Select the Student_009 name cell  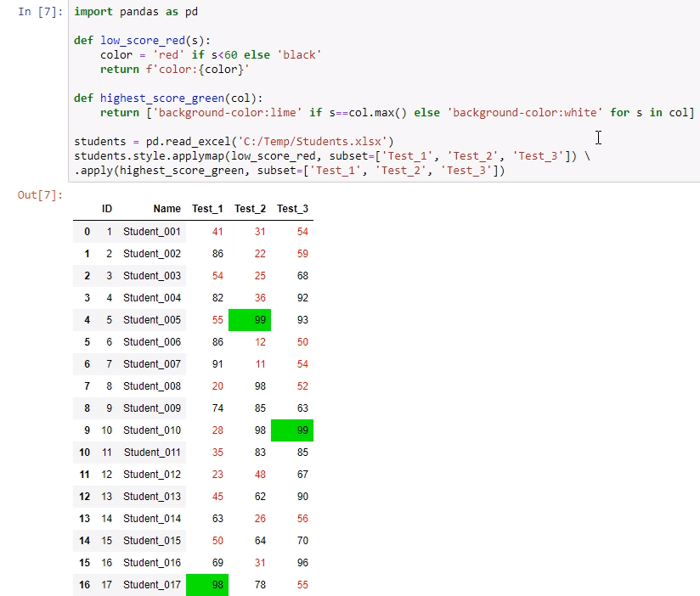tap(152, 408)
